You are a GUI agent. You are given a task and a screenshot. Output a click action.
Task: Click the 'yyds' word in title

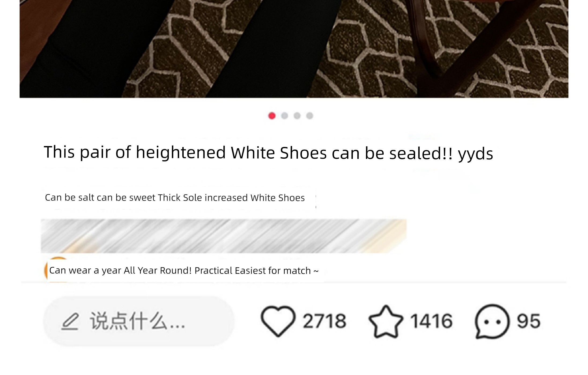pyautogui.click(x=476, y=154)
